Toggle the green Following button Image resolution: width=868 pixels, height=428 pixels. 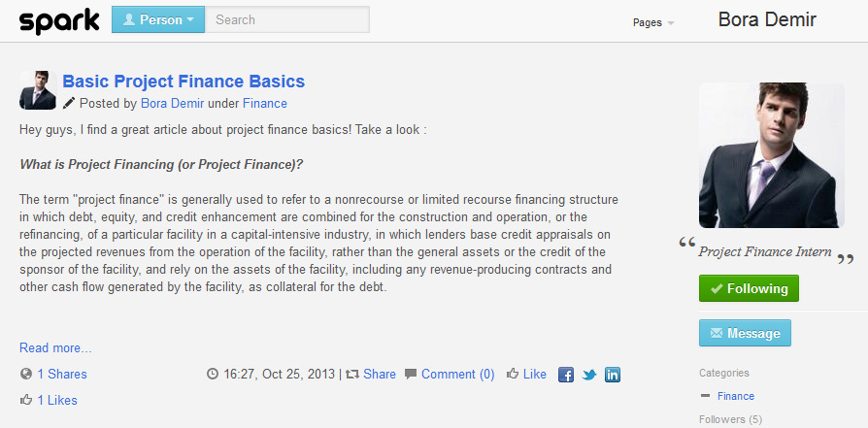tap(749, 288)
